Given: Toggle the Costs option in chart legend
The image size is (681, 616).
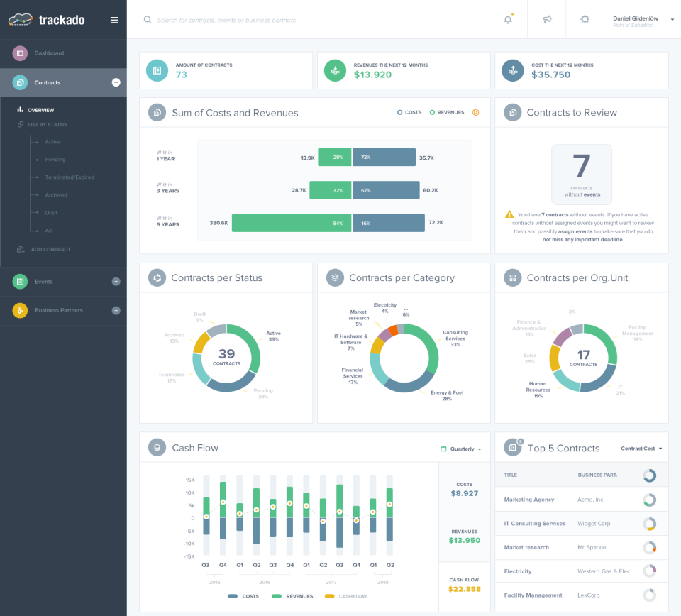Looking at the screenshot, I should point(409,112).
